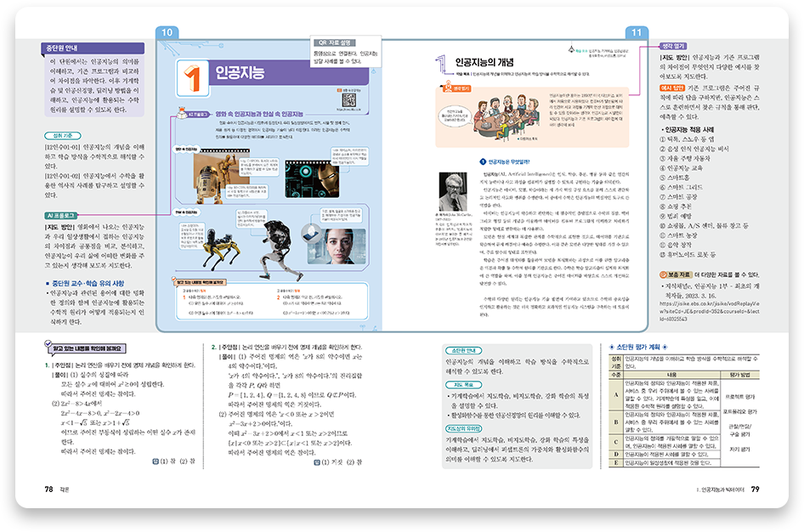Click the Iron Man helmet movie still

pos(312,178)
